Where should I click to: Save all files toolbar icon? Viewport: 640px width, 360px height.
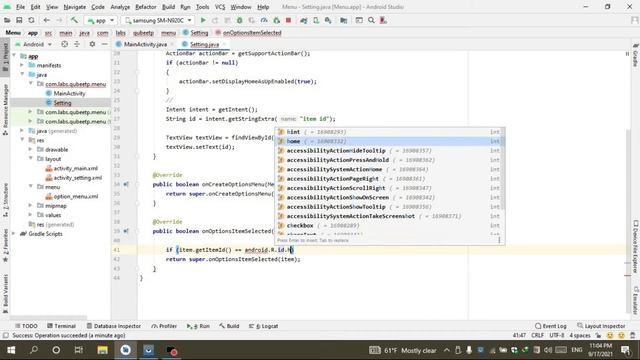(19, 20)
